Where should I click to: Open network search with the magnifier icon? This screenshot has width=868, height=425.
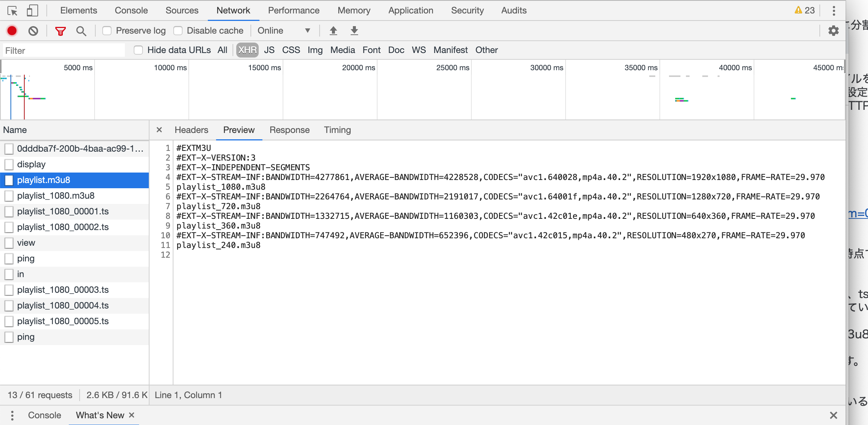coord(81,31)
